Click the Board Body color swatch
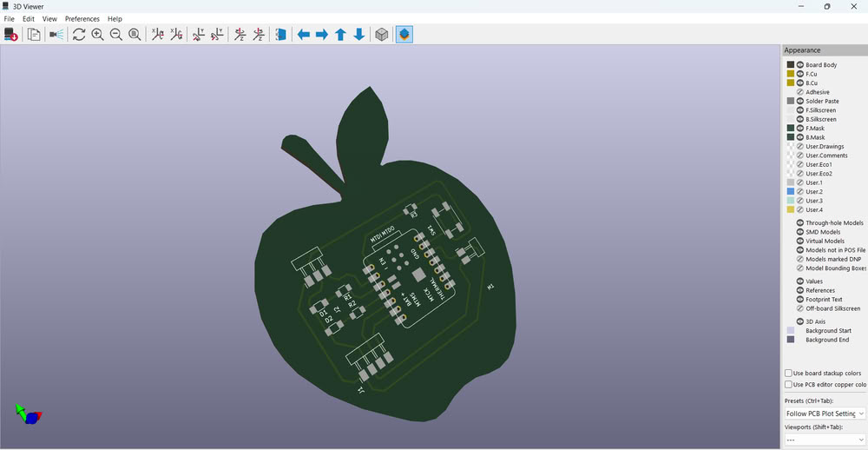The height and width of the screenshot is (450, 868). click(x=791, y=65)
